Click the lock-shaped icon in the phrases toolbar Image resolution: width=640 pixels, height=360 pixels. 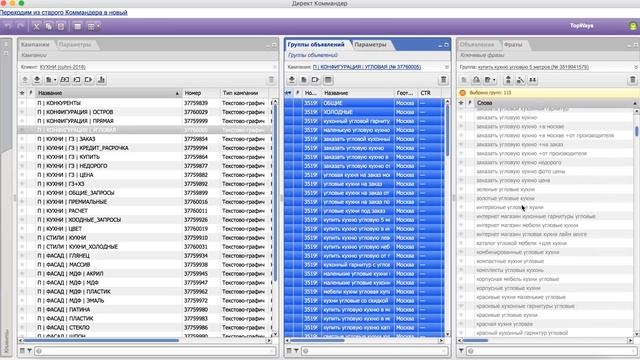point(476,80)
